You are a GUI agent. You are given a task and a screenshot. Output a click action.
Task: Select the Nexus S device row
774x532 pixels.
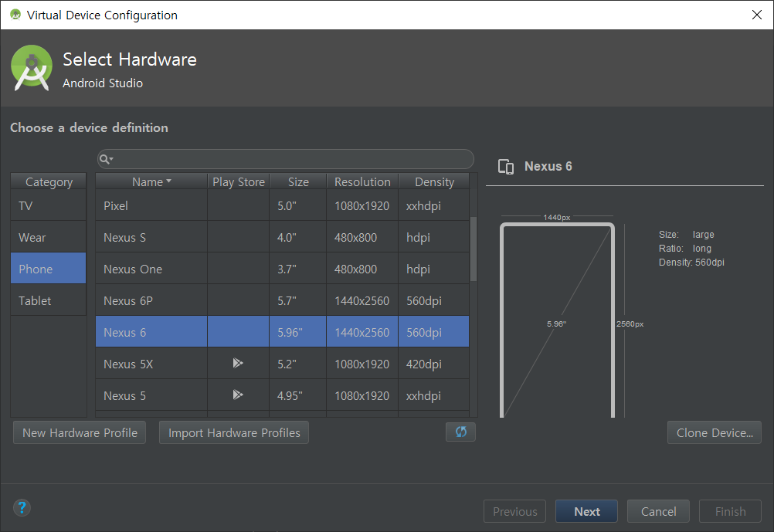(x=283, y=237)
